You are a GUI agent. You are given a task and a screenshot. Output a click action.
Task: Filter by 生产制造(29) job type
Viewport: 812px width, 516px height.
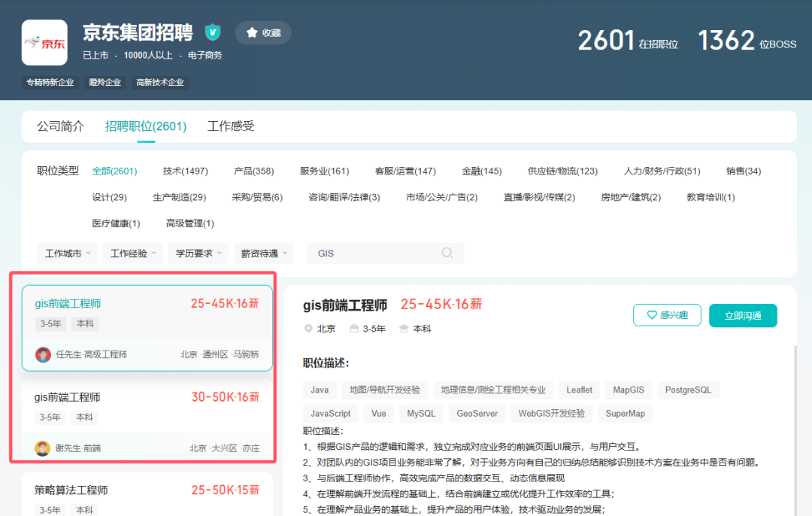179,197
